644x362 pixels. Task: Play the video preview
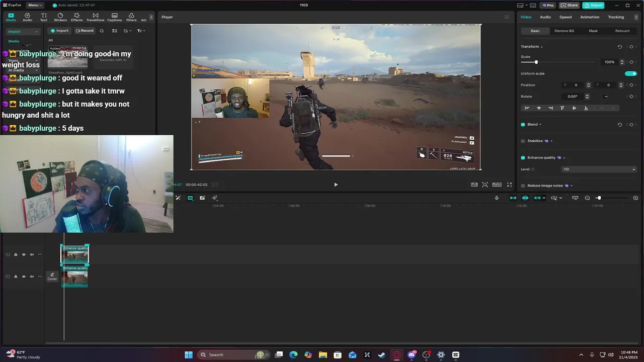336,185
